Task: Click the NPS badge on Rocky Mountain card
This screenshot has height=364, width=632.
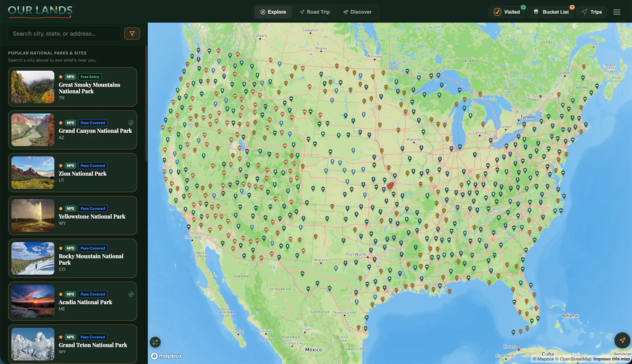Action: click(x=70, y=248)
